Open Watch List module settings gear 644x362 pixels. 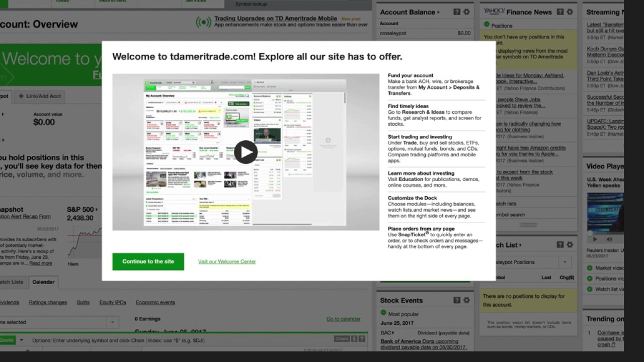pyautogui.click(x=570, y=245)
